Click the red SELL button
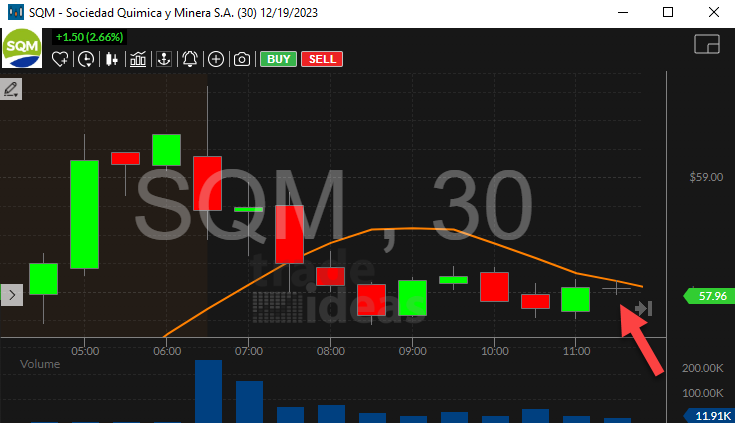Image resolution: width=735 pixels, height=423 pixels. [x=322, y=59]
